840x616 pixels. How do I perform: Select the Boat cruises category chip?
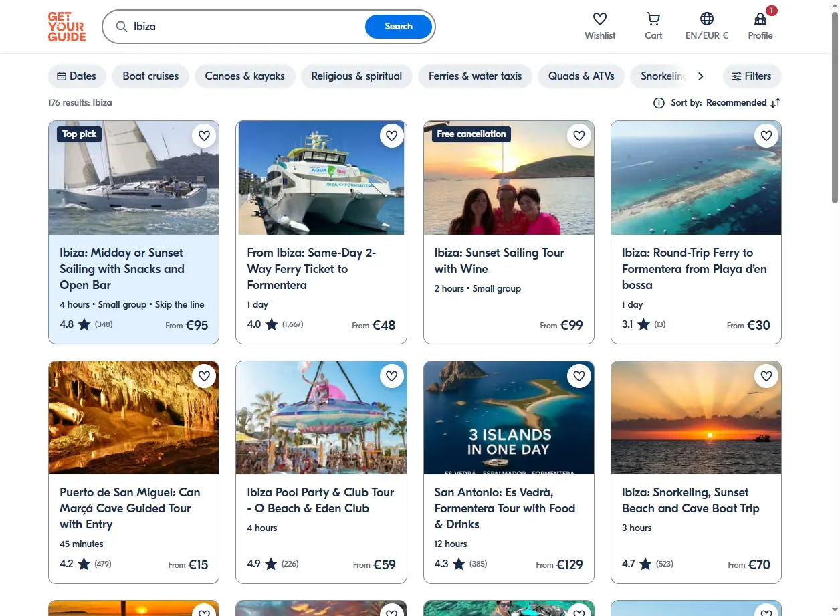pyautogui.click(x=150, y=76)
